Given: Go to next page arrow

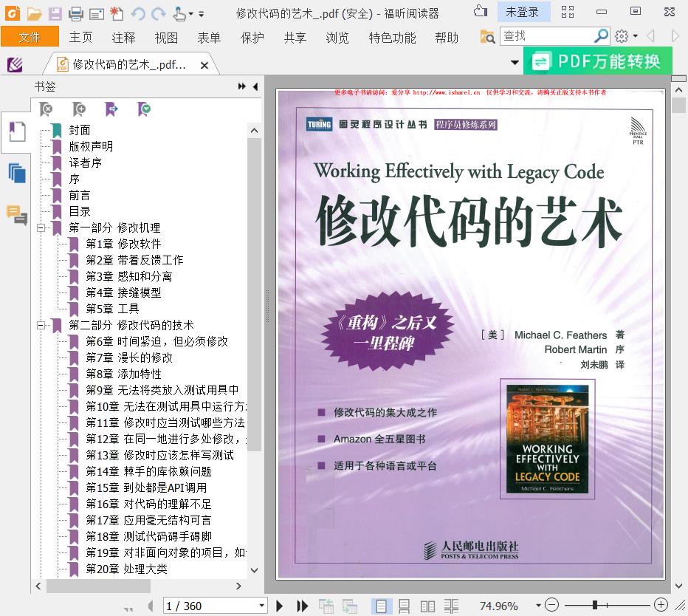Looking at the screenshot, I should click(280, 606).
